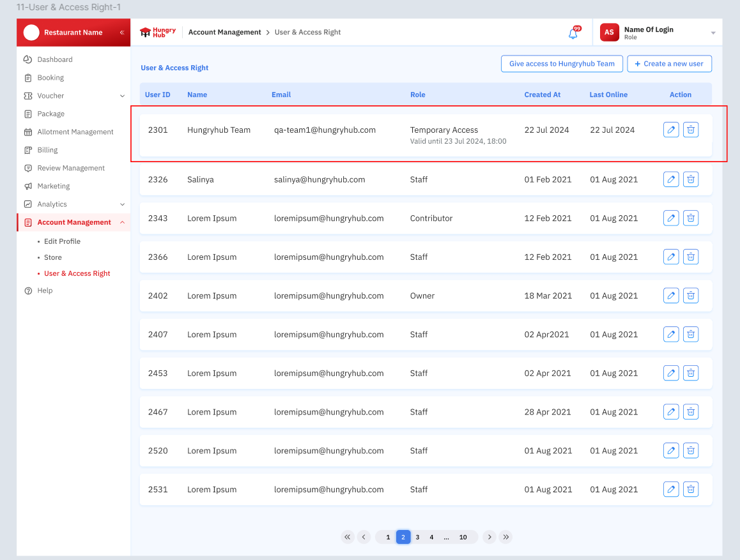Image resolution: width=740 pixels, height=560 pixels.
Task: Open Dashboard from the sidebar
Action: click(x=55, y=59)
